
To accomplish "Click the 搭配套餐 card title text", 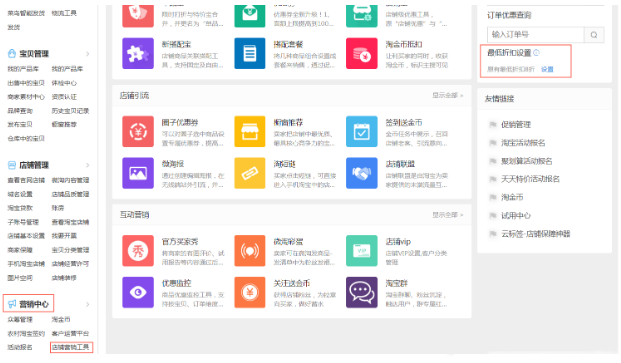I will [x=288, y=44].
